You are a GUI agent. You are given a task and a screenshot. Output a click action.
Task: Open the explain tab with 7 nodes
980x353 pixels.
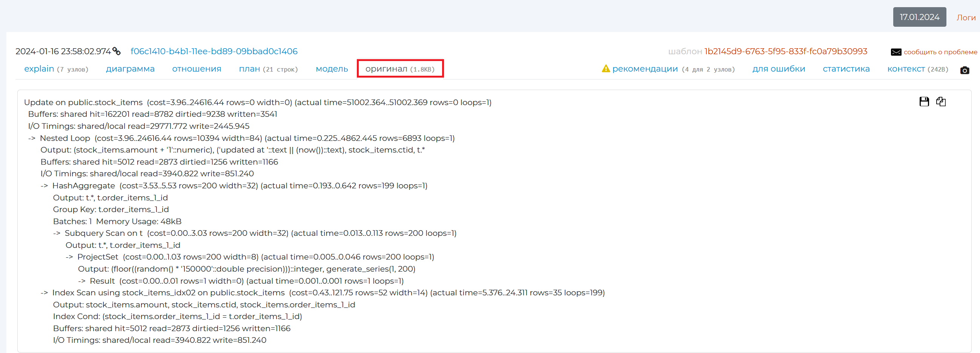pyautogui.click(x=56, y=69)
